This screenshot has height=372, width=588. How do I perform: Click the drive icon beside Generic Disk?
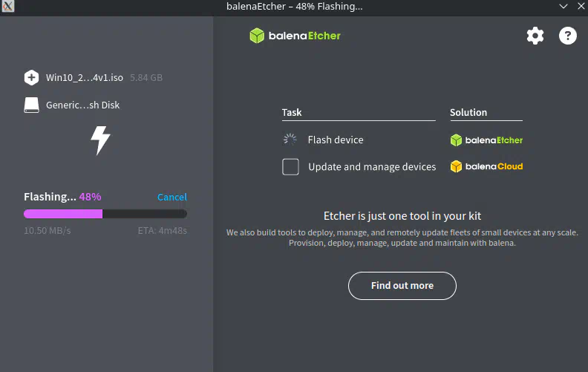pos(31,105)
